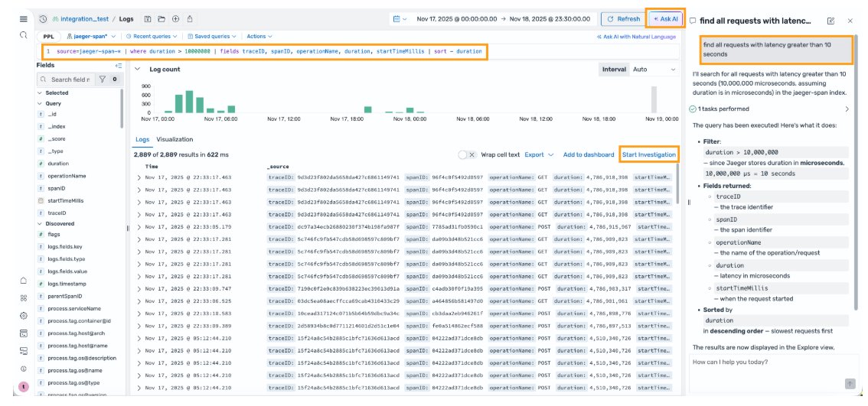
Task: Go to Home from sidebar icon
Action: pos(23,281)
